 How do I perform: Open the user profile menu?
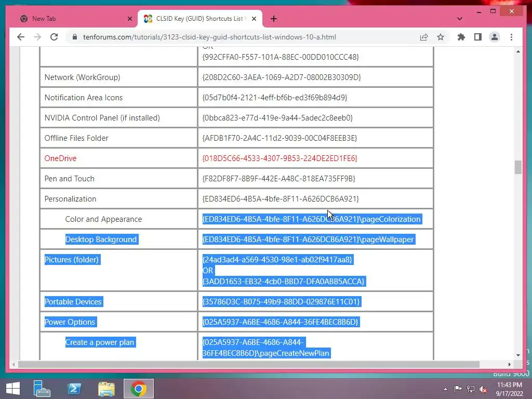coord(495,37)
